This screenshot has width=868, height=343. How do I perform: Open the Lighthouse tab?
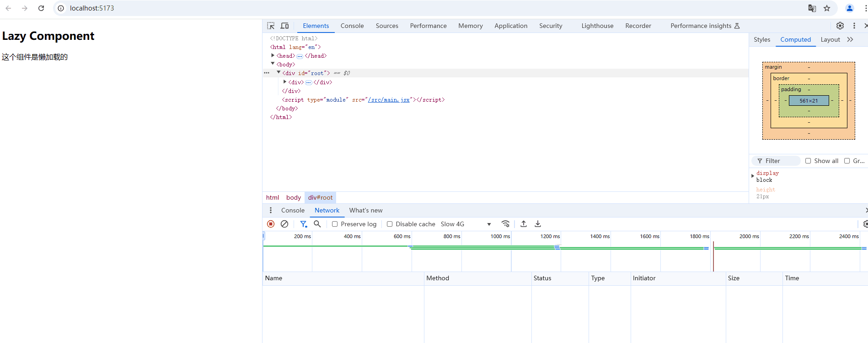(x=597, y=26)
